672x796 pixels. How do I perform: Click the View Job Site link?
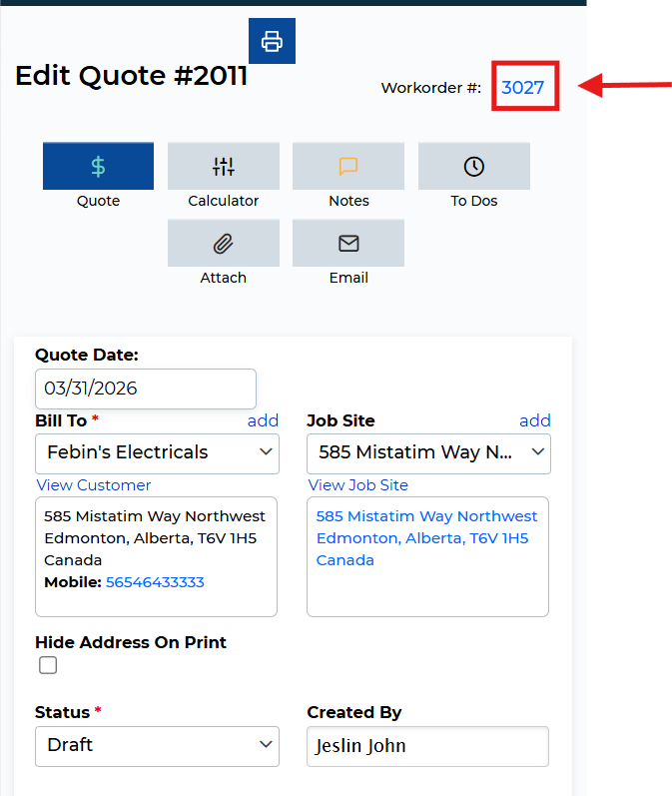click(358, 485)
